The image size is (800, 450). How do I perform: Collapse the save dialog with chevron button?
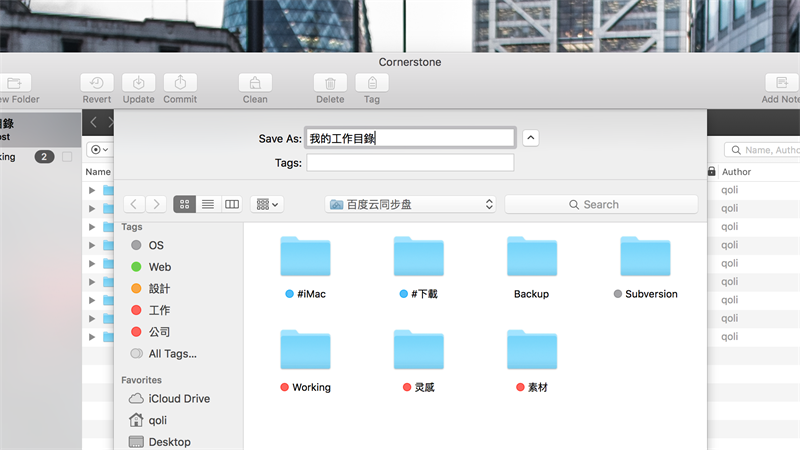[531, 138]
